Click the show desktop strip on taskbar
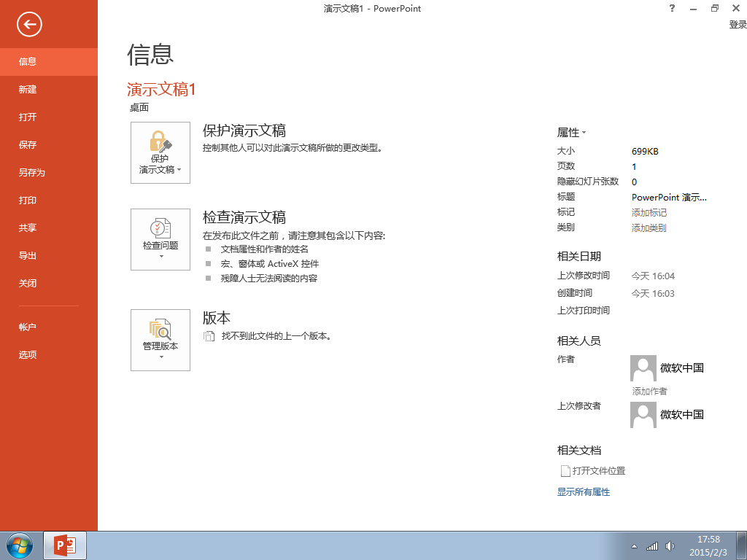Viewport: 747px width, 560px height. point(741,545)
